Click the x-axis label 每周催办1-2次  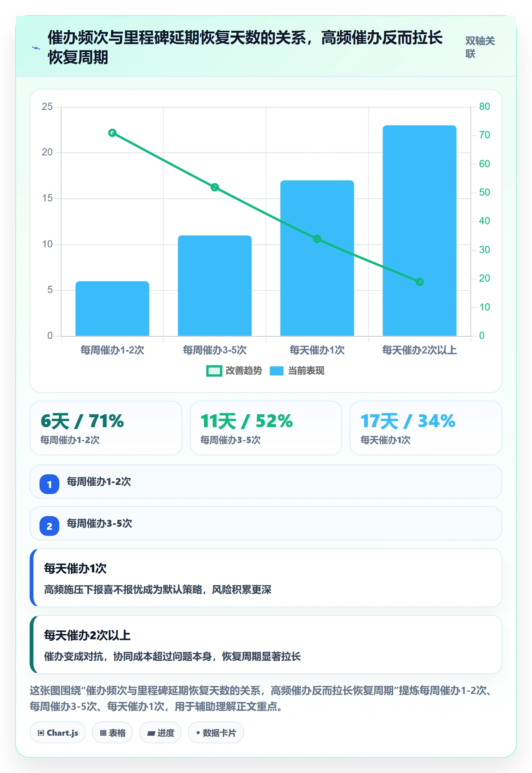tap(112, 350)
